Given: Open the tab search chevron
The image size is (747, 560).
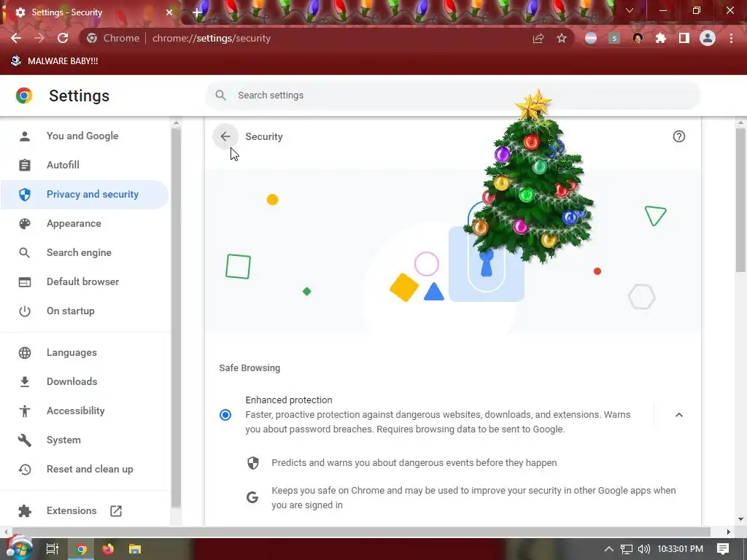Looking at the screenshot, I should [630, 10].
